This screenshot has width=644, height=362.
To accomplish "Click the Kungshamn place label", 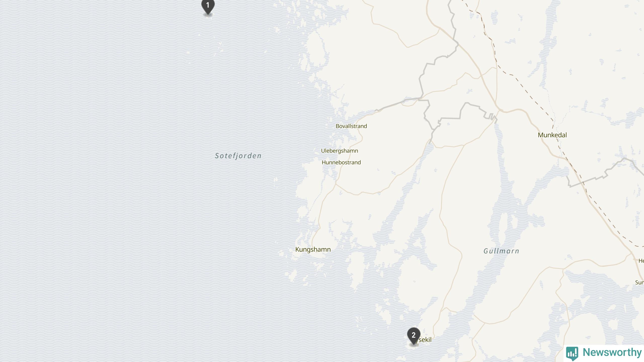I will [x=313, y=250].
